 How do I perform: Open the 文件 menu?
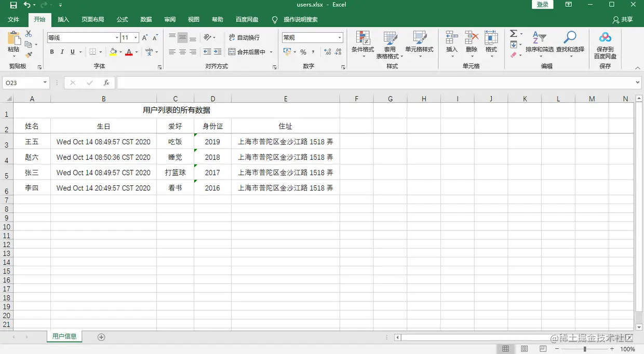[13, 19]
